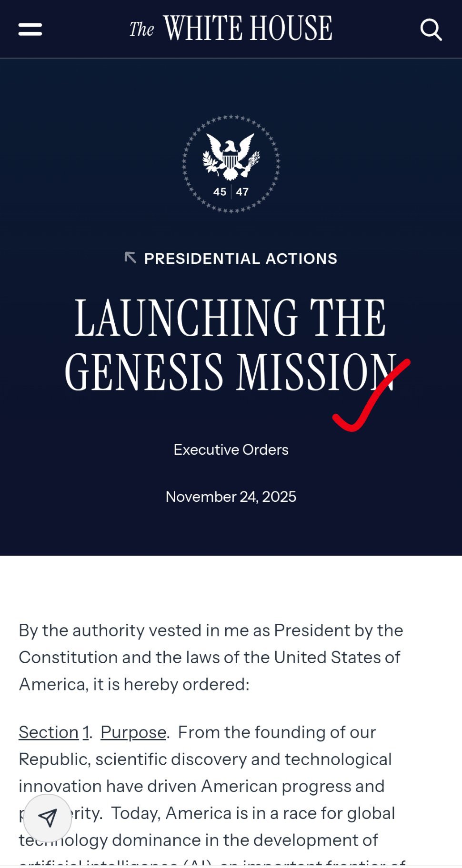The width and height of the screenshot is (462, 868).
Task: Click the words "scientific discovery and technological"
Action: coord(243,759)
